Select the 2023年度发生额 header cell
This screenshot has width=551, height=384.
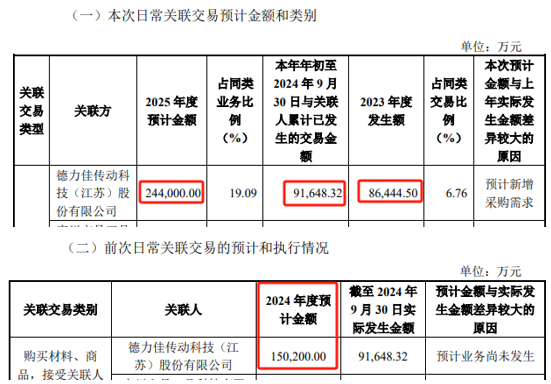pyautogui.click(x=386, y=111)
